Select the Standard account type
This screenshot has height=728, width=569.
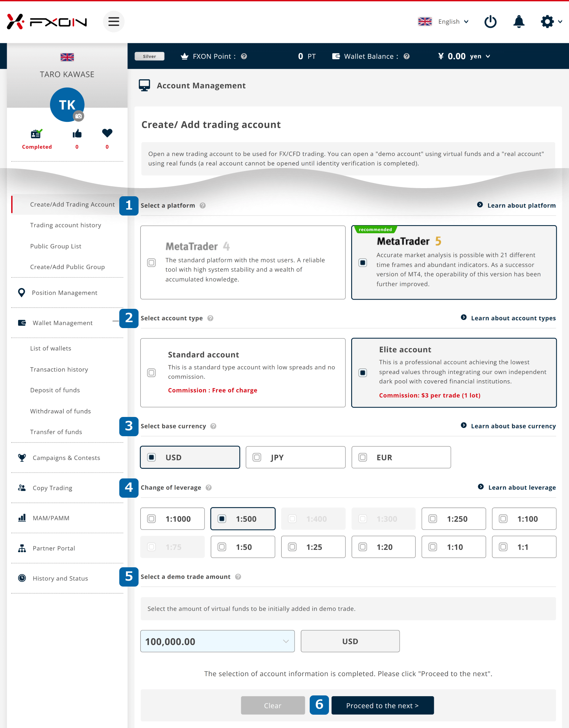pos(243,373)
